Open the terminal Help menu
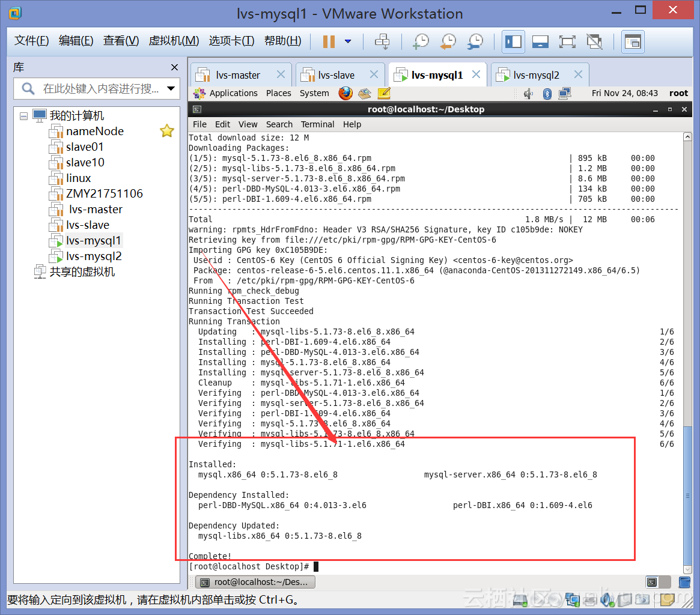The height and width of the screenshot is (615, 700). (x=352, y=124)
